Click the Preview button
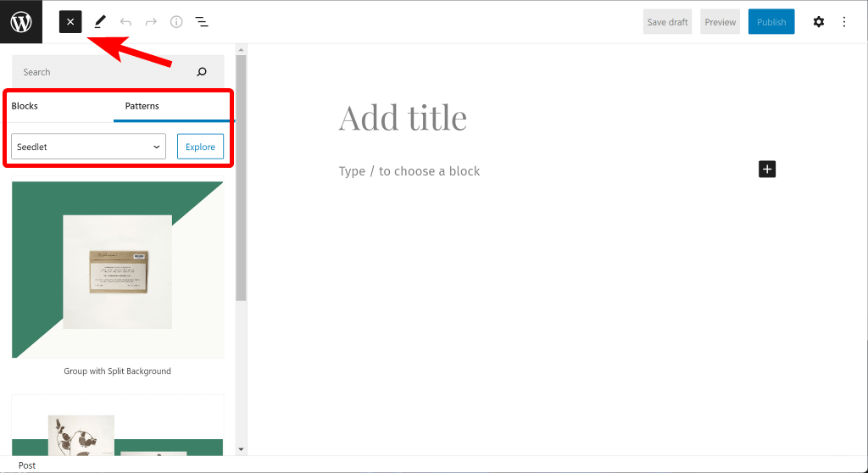This screenshot has height=473, width=868. [x=720, y=22]
